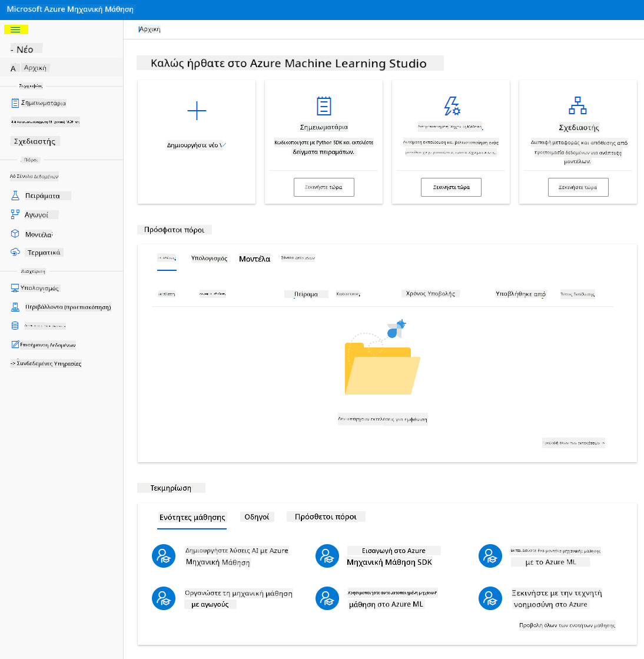The height and width of the screenshot is (659, 644).
Task: Expand the Δημιουργήστε νέο dropdown
Action: click(x=197, y=145)
